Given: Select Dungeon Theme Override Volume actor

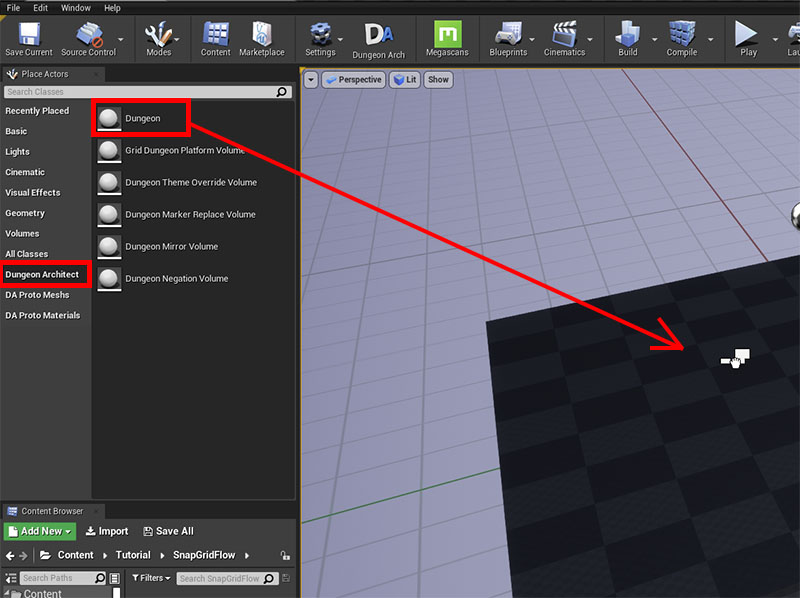Looking at the screenshot, I should coord(178,183).
